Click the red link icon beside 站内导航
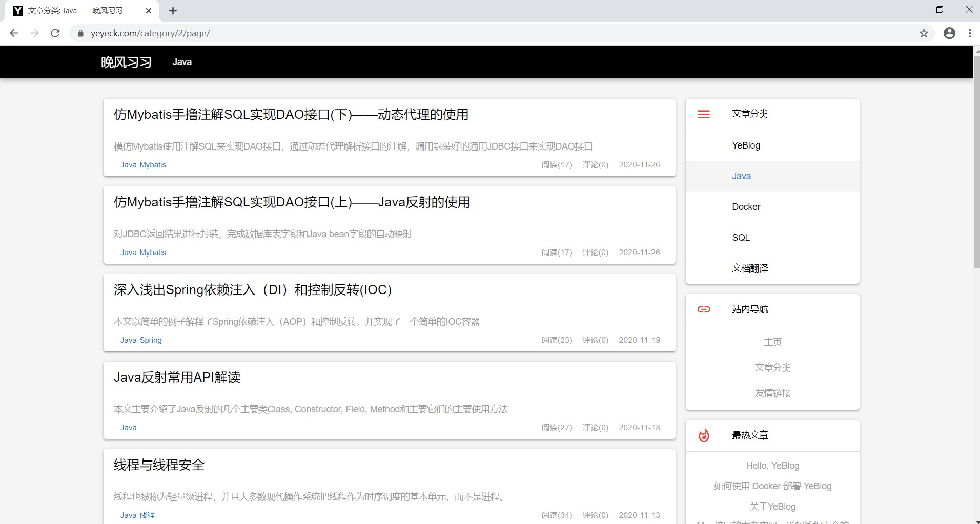Viewport: 980px width, 524px height. (704, 309)
